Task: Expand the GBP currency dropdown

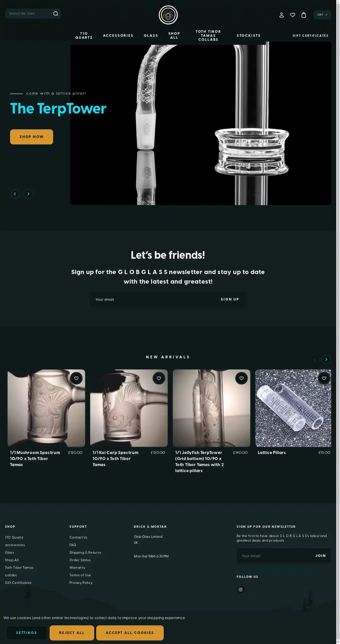Action: 322,15
